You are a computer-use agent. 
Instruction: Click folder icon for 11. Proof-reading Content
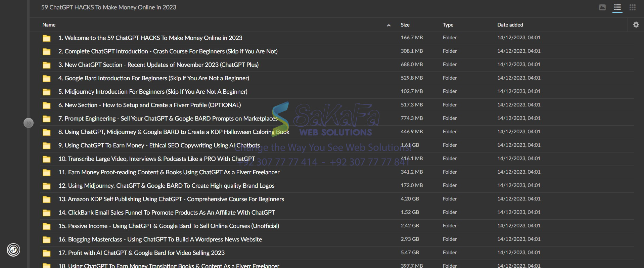click(x=47, y=173)
